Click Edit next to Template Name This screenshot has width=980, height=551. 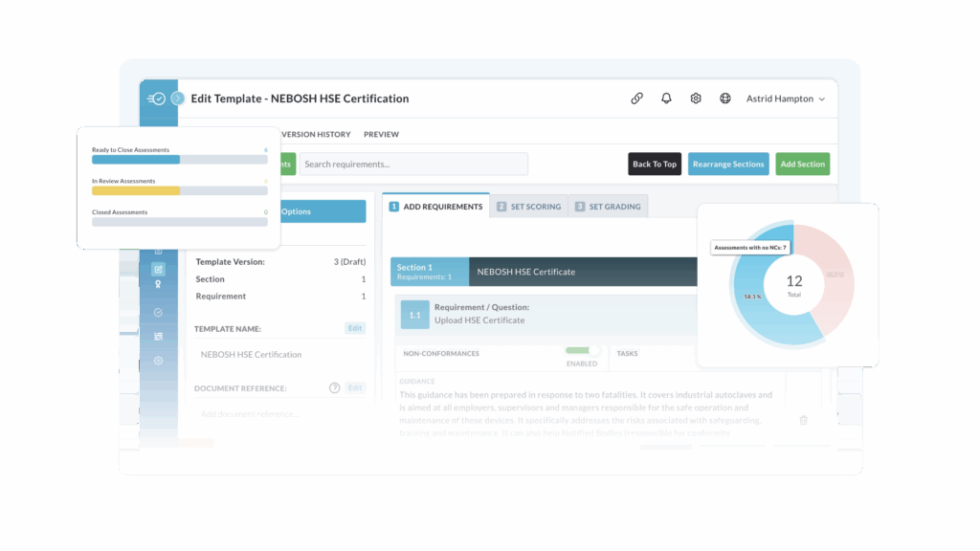(x=355, y=328)
